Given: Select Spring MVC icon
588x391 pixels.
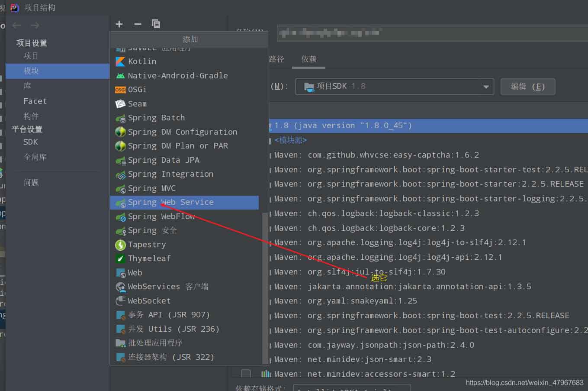Looking at the screenshot, I should [x=120, y=188].
